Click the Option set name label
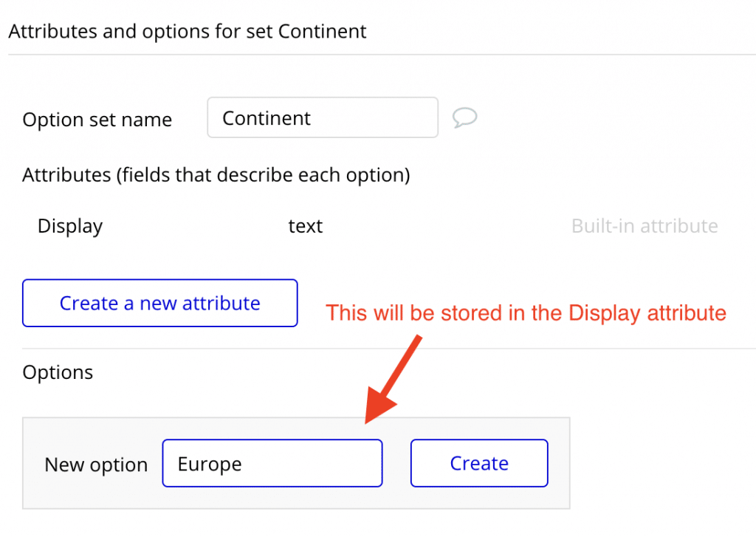This screenshot has width=756, height=537. tap(97, 120)
